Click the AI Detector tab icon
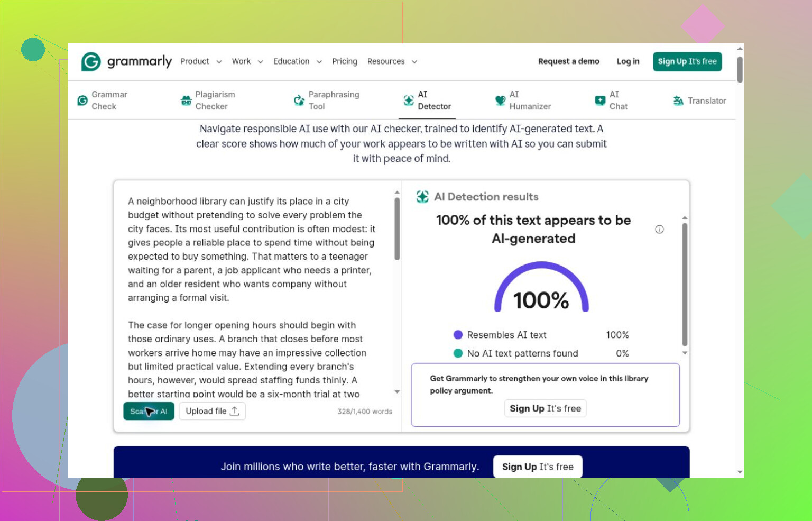 point(409,100)
